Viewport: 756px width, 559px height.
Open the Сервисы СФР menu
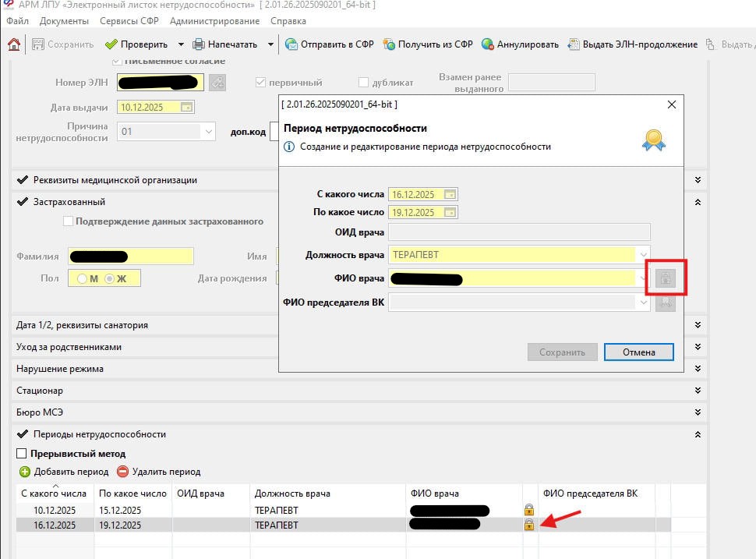(129, 21)
